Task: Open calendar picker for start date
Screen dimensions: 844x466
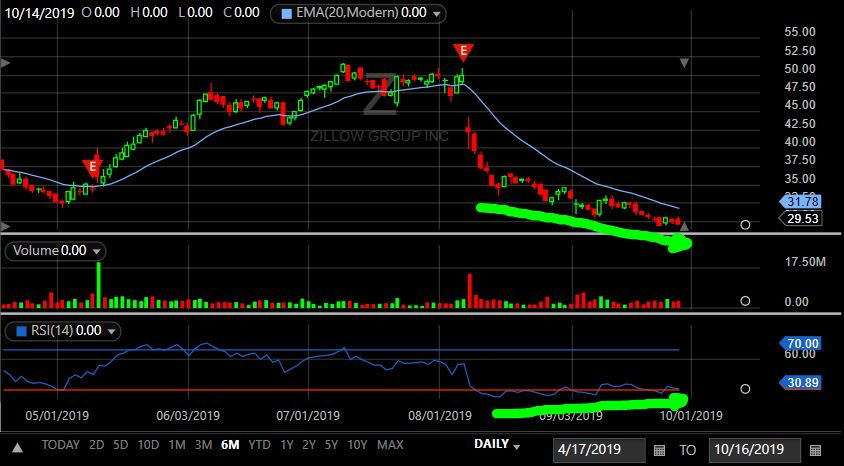Action: 659,450
